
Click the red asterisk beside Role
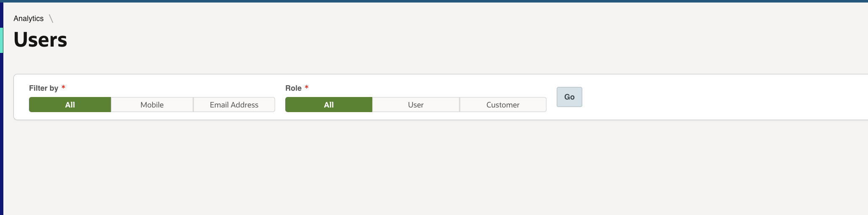click(307, 87)
